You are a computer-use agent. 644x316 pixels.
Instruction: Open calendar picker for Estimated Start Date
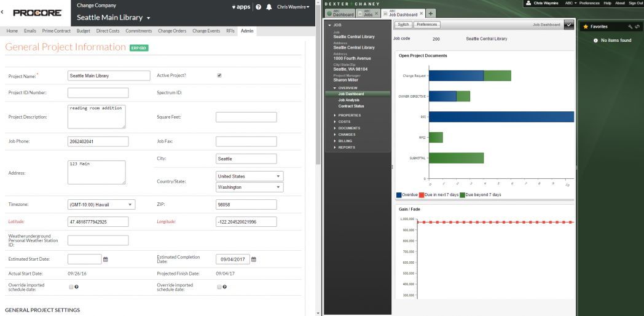[x=105, y=259]
